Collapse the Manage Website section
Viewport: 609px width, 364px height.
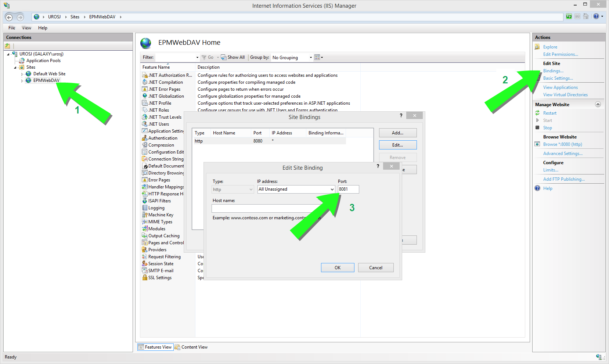598,105
